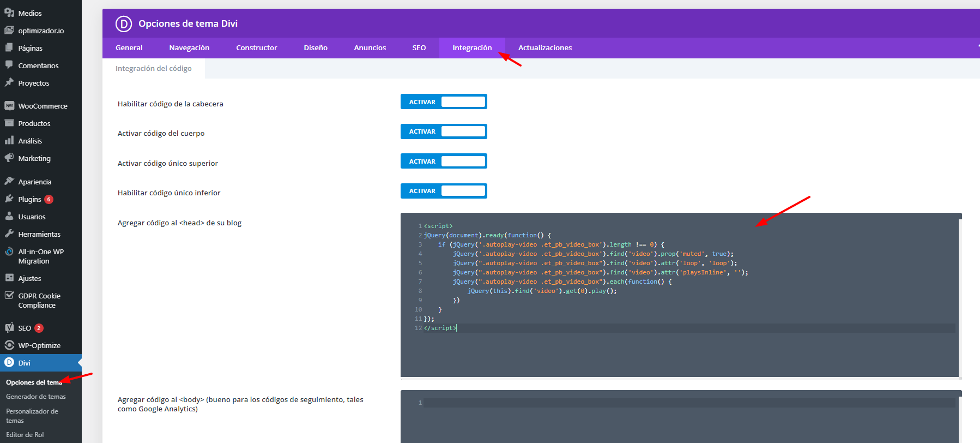Click 'Opciones de tema Divi' header title

[x=188, y=23]
